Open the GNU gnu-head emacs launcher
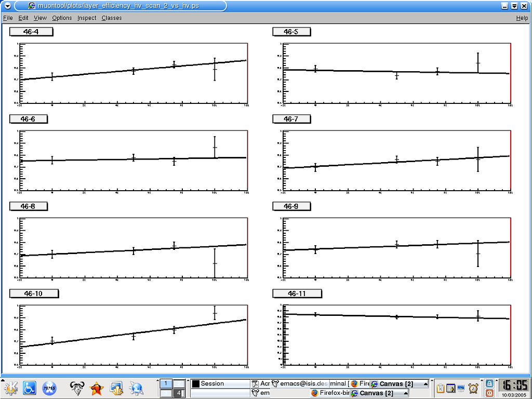Viewport: 532px width, 399px height. point(77,388)
